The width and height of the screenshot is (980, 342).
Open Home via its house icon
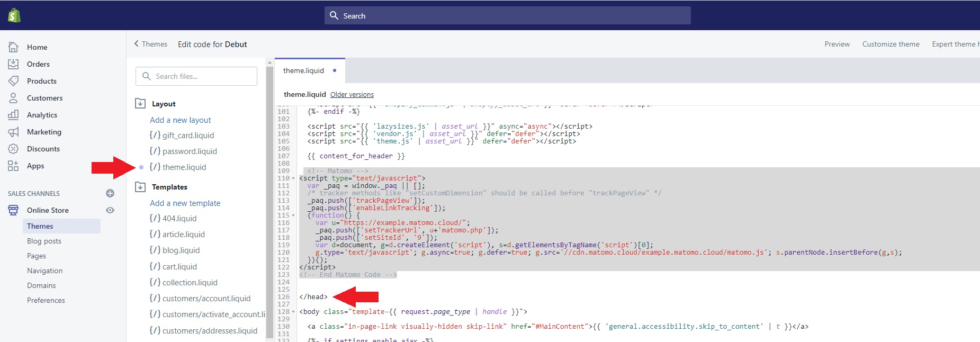(13, 47)
